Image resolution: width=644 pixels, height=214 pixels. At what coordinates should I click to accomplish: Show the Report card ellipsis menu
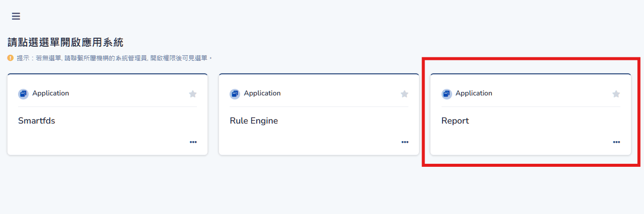tap(616, 142)
